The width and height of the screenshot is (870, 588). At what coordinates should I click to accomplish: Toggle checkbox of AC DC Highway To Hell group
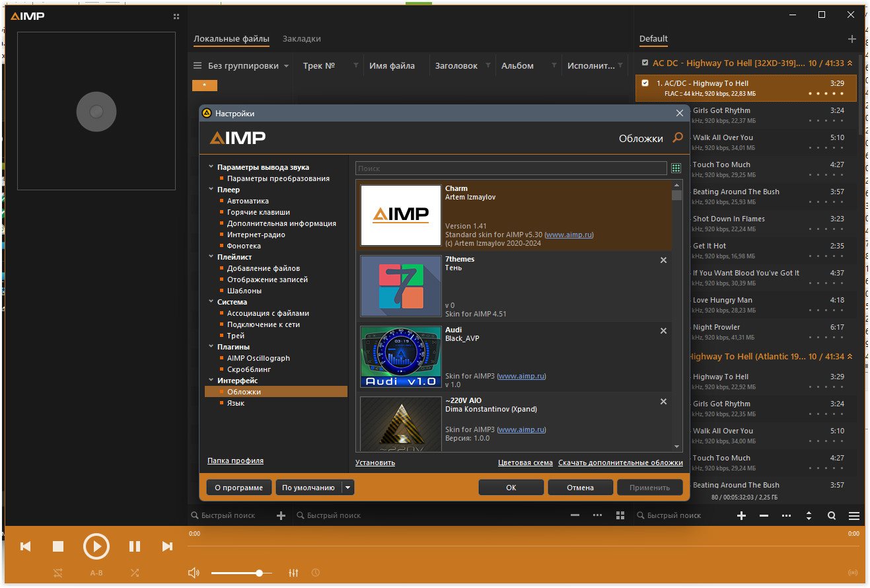[645, 63]
